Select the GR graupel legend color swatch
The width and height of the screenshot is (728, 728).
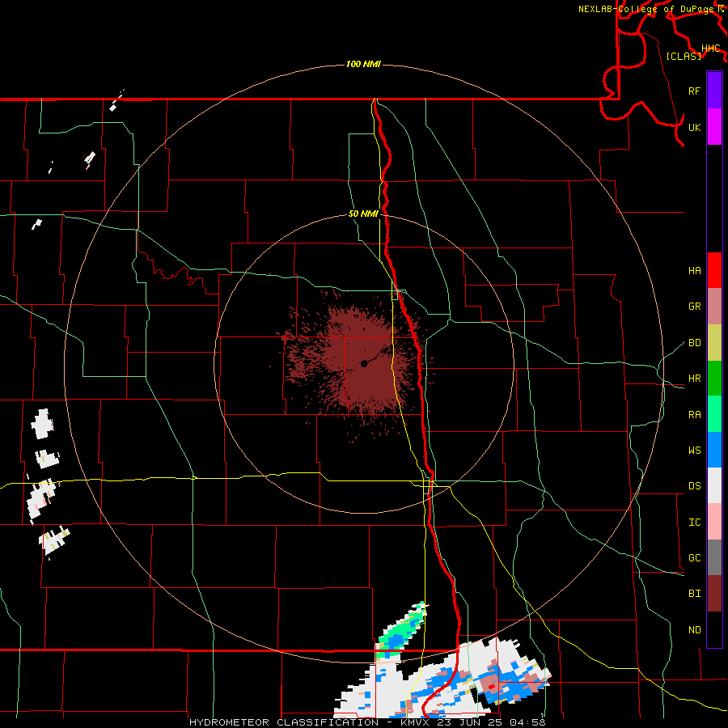click(714, 307)
